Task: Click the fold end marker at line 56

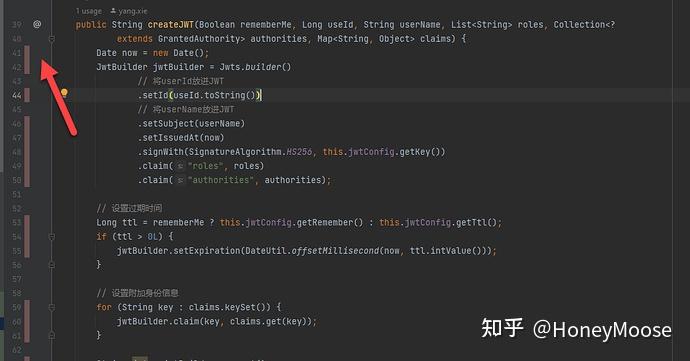Action: point(51,265)
